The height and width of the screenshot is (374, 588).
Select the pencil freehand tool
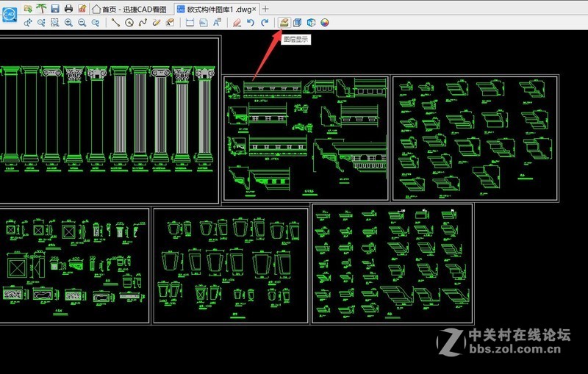tap(157, 23)
